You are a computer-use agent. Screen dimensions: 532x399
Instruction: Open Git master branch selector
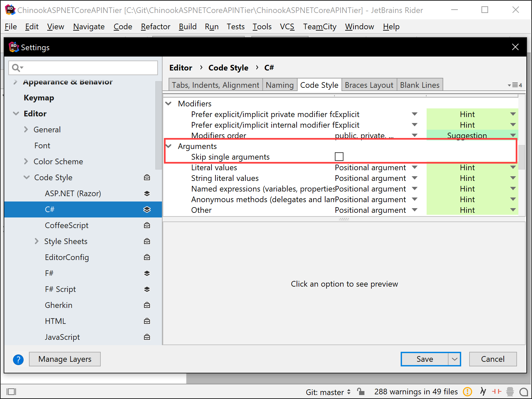click(328, 392)
